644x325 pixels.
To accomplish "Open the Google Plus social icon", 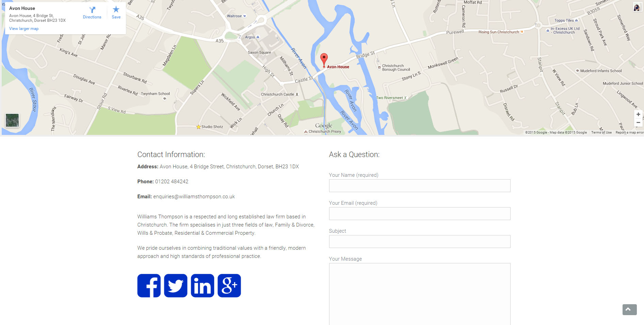I will 229,285.
